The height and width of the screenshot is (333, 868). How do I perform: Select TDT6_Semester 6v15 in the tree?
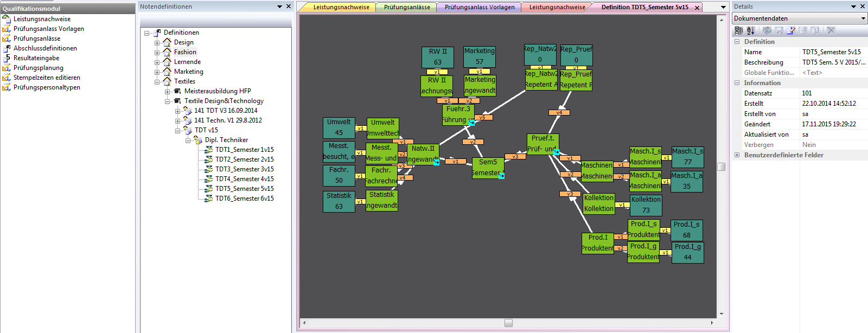click(x=244, y=198)
